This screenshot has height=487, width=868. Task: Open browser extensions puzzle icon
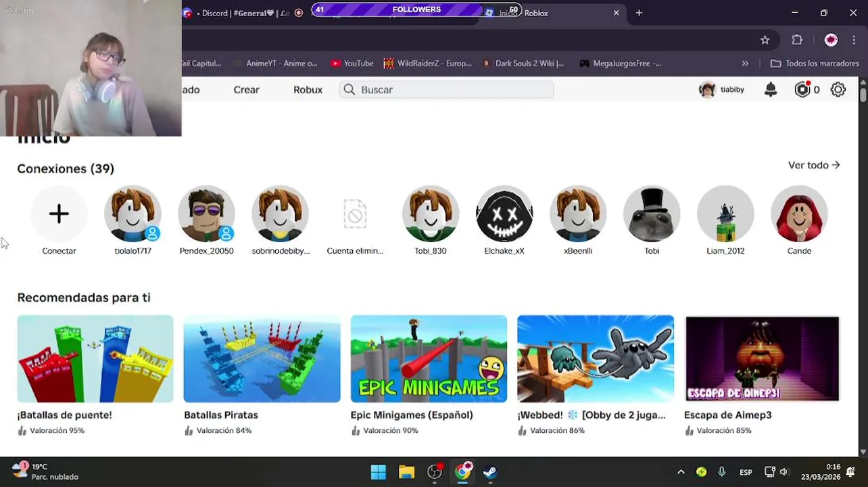pos(797,40)
